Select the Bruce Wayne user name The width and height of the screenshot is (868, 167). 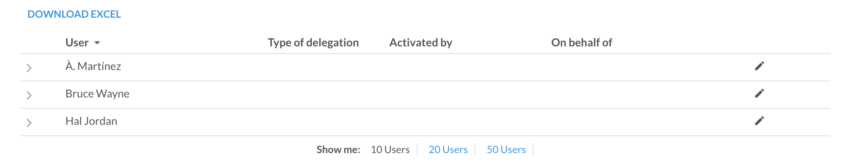(x=97, y=94)
